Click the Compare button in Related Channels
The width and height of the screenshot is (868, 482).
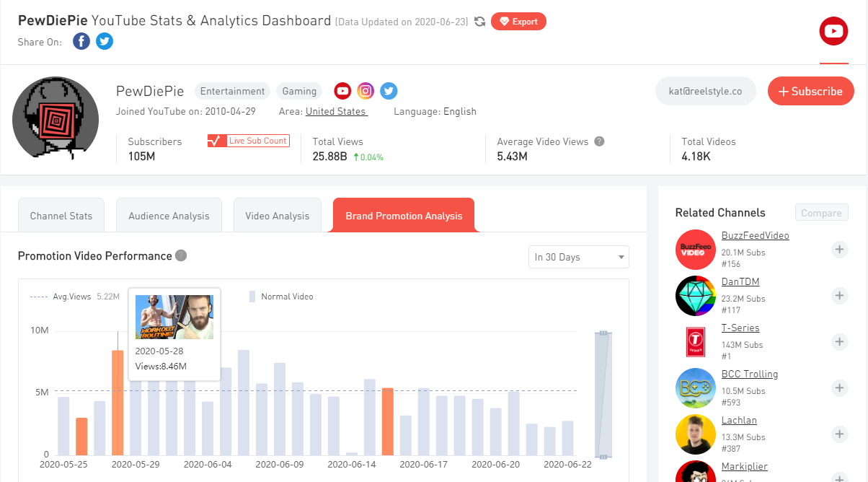[821, 213]
